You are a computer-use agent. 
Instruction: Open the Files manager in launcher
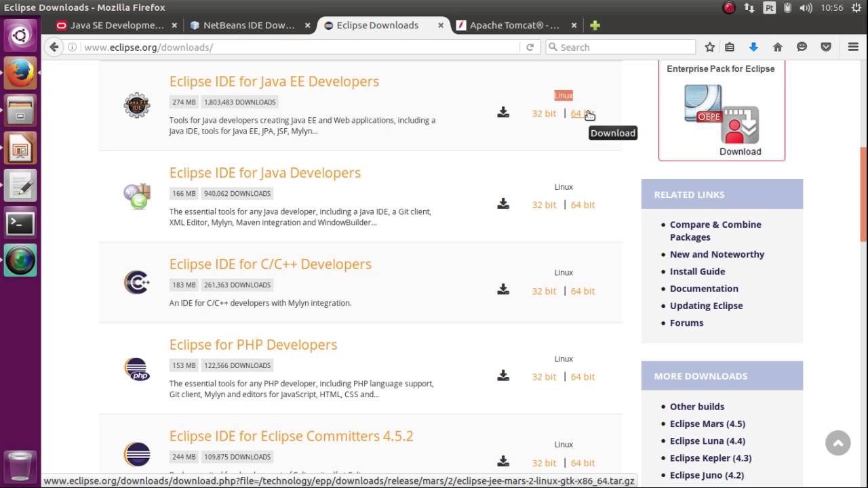coord(20,110)
